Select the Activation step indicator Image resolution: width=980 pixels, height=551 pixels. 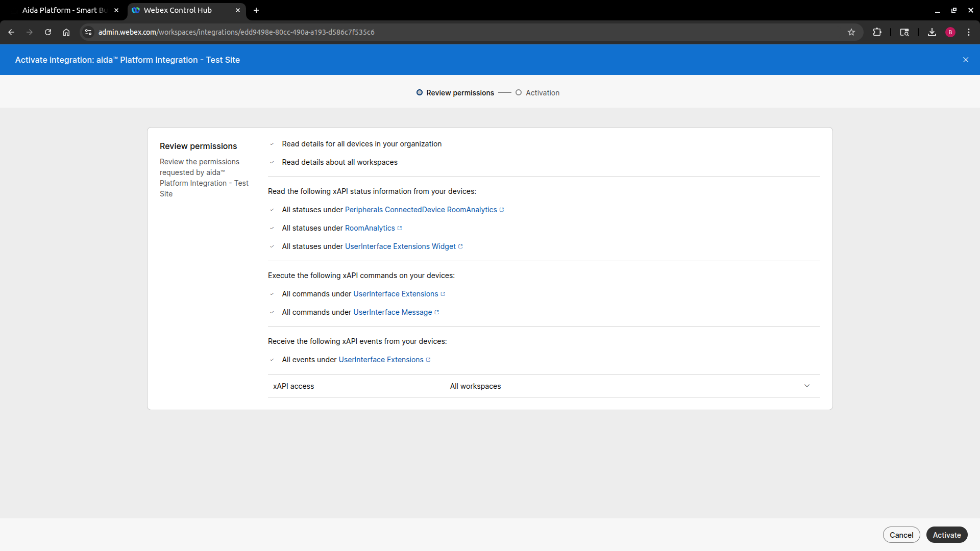[x=519, y=92]
